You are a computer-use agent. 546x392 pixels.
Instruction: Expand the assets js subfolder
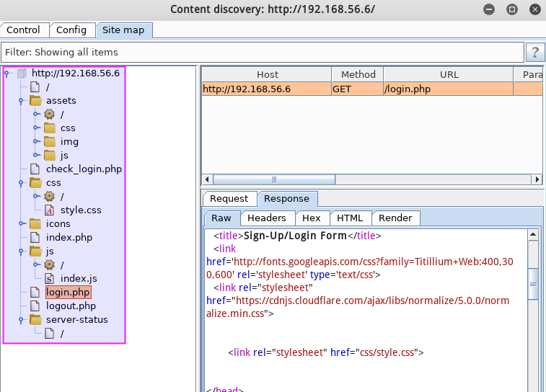35,155
